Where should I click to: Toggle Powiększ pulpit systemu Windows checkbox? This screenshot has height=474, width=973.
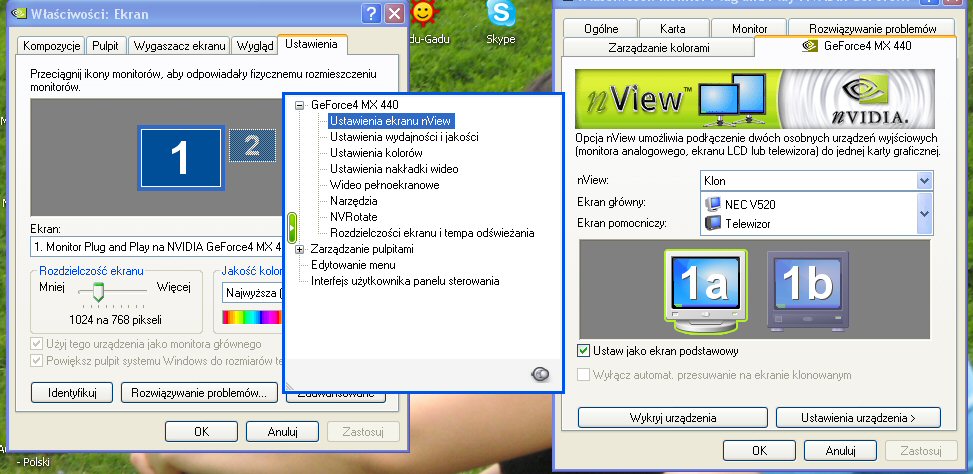point(37,360)
